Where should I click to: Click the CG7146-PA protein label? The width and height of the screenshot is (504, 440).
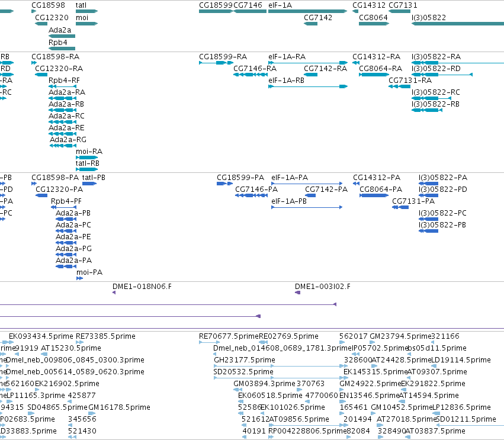(x=256, y=190)
